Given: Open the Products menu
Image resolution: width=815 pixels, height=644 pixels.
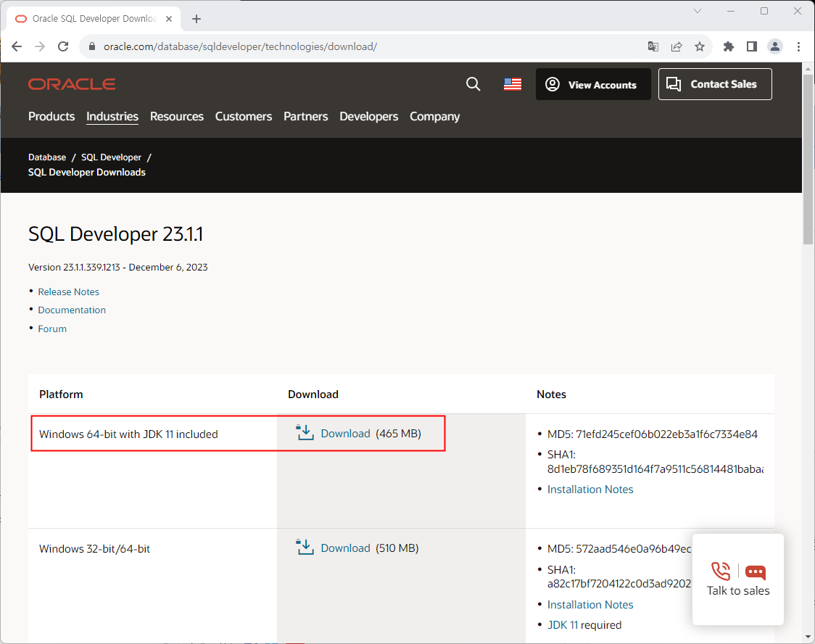Looking at the screenshot, I should point(51,117).
